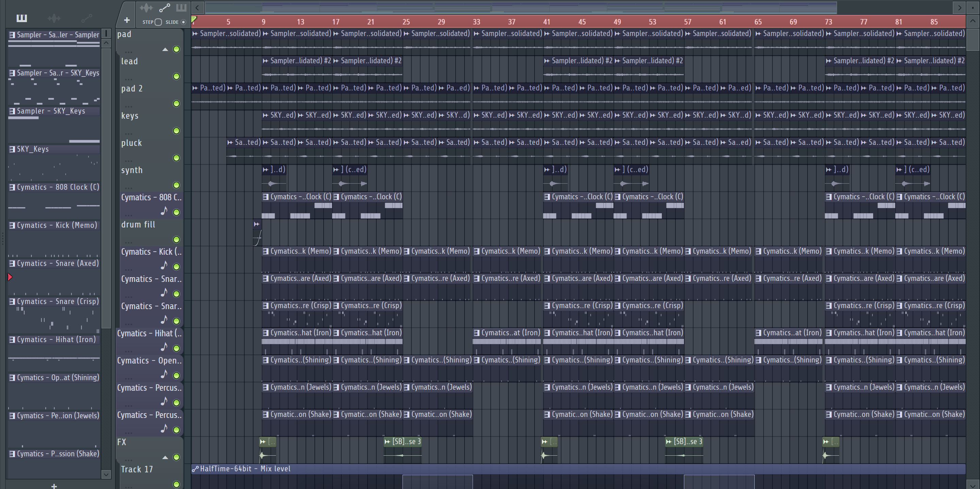
Task: Click note icon on Cymatics 808 track
Action: click(164, 210)
